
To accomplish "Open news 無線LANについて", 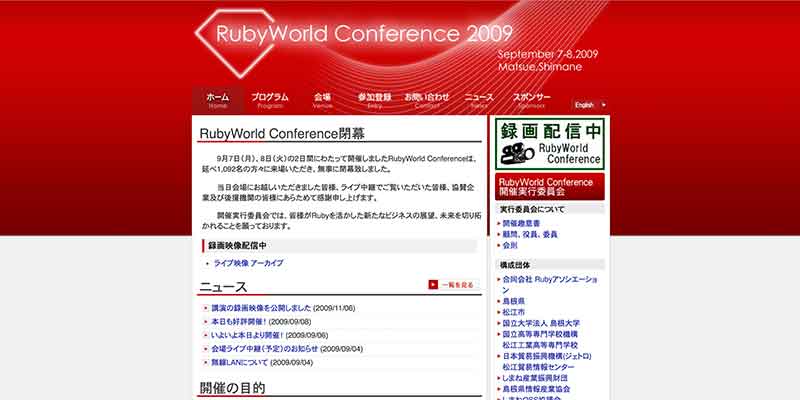I will (x=239, y=363).
